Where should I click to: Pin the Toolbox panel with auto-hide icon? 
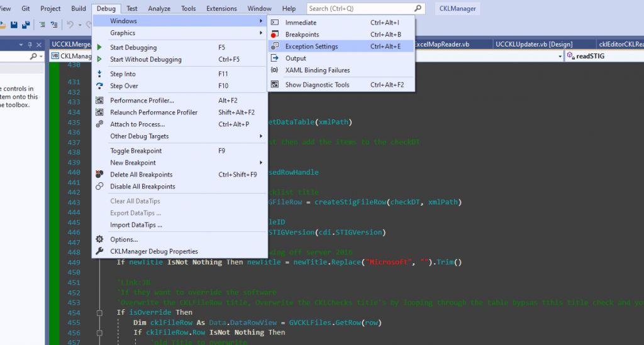click(30, 45)
